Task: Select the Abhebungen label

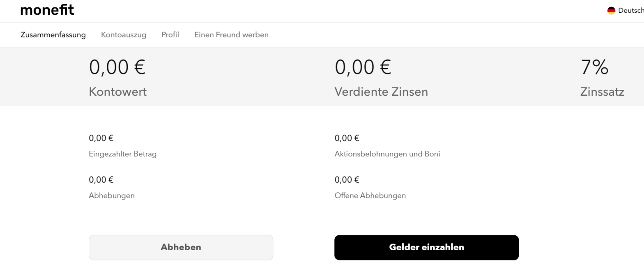Action: point(112,195)
